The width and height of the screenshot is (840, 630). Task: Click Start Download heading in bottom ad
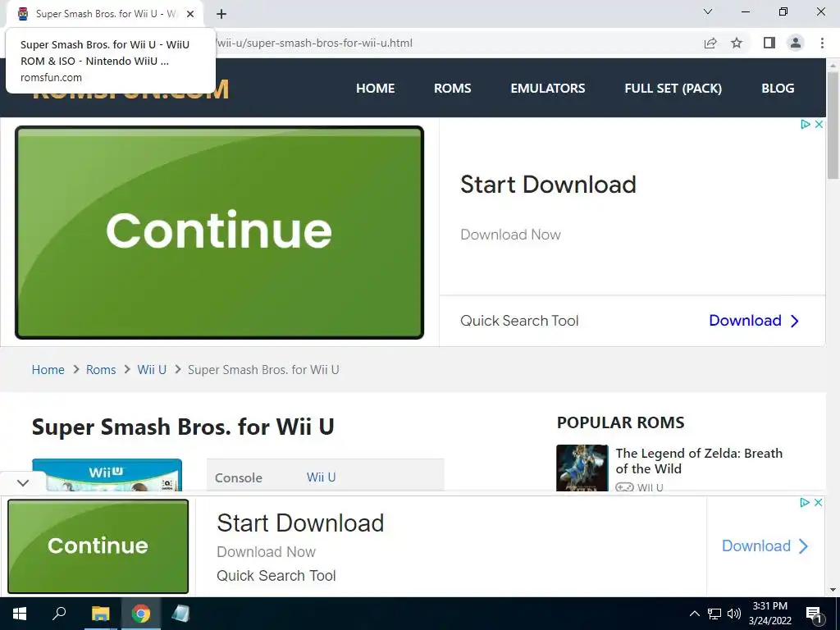pyautogui.click(x=300, y=523)
